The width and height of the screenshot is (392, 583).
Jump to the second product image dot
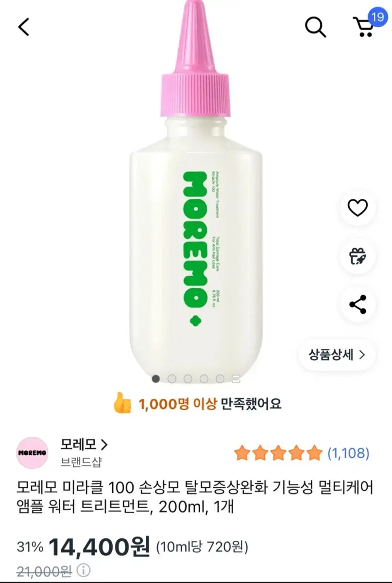(172, 378)
